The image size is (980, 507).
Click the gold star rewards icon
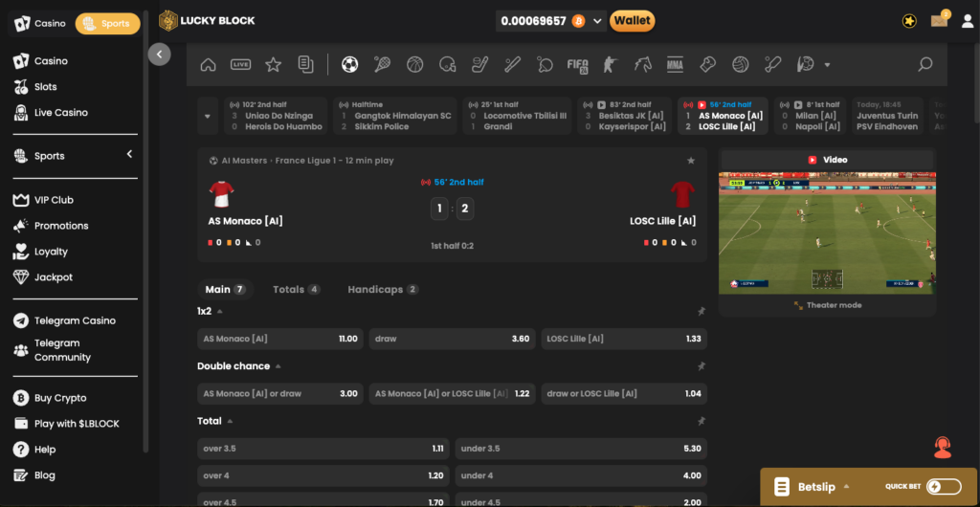[x=909, y=21]
